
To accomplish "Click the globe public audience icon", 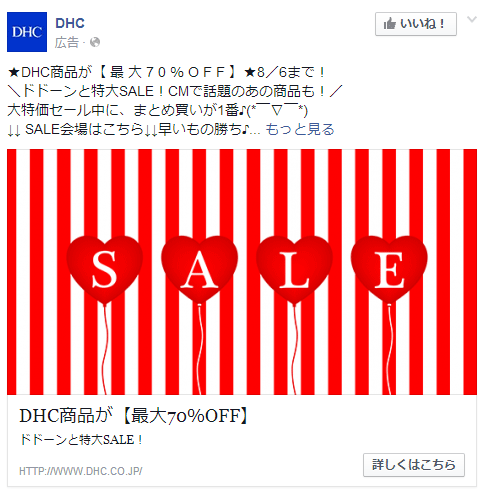I will pyautogui.click(x=95, y=42).
